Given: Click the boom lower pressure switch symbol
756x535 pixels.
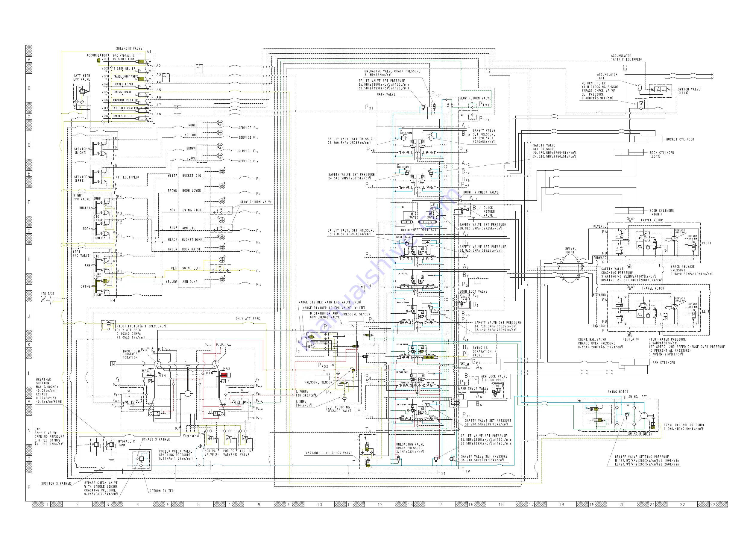Looking at the screenshot, I should point(222,186).
